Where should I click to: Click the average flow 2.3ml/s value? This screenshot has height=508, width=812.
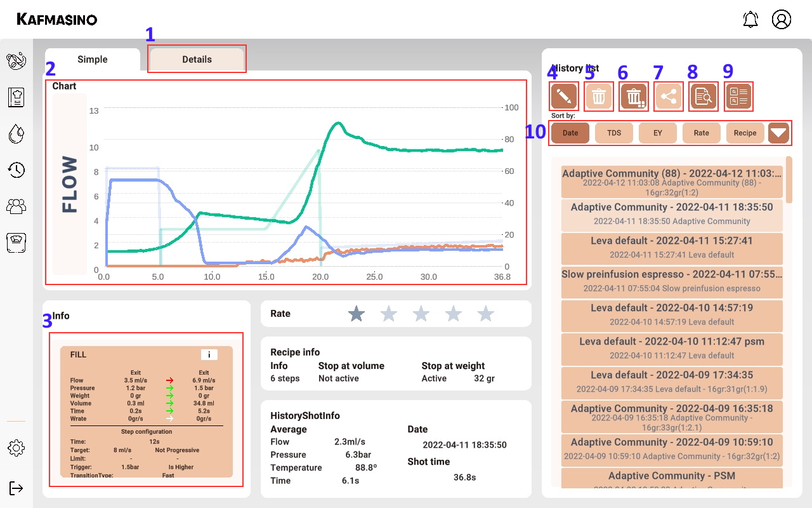(350, 442)
